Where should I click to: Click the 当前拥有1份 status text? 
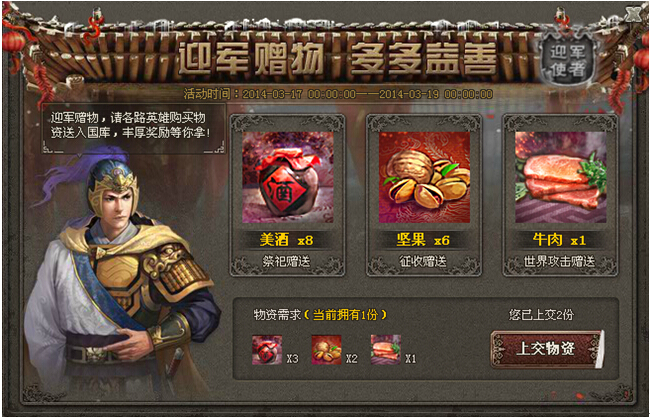(x=345, y=315)
